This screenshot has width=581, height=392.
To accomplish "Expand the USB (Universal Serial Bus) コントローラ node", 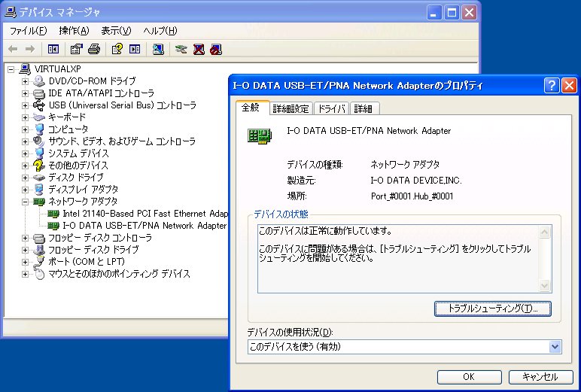I will pos(25,105).
